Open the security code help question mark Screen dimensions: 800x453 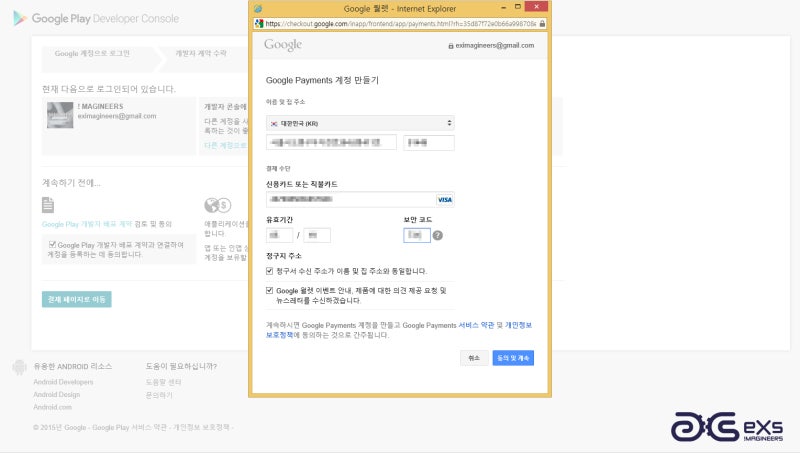[438, 235]
